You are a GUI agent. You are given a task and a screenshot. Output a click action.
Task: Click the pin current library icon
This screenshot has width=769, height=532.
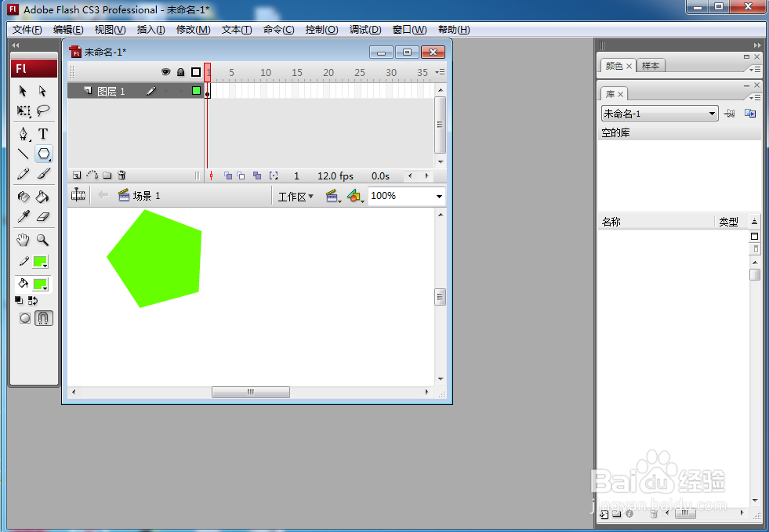tap(729, 114)
